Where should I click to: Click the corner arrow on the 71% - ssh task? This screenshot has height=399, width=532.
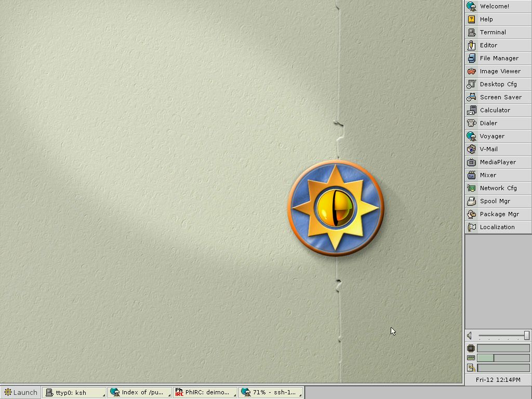300,396
